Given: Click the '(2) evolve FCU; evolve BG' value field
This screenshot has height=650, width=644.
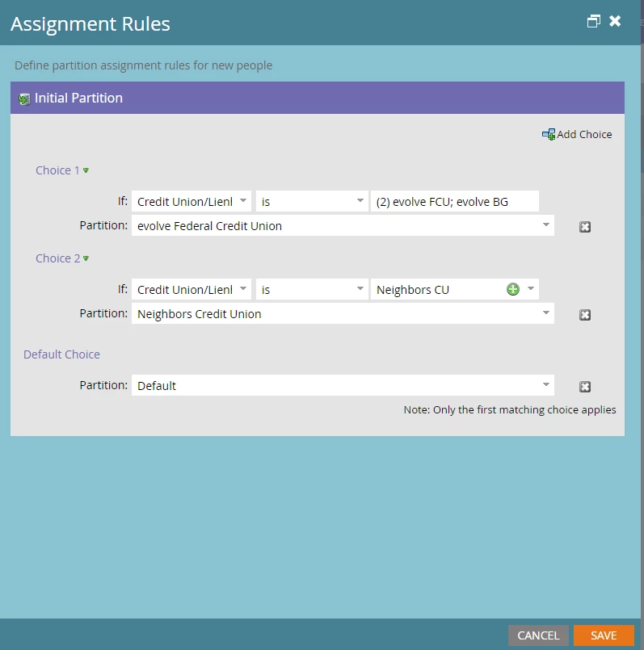Looking at the screenshot, I should (455, 201).
